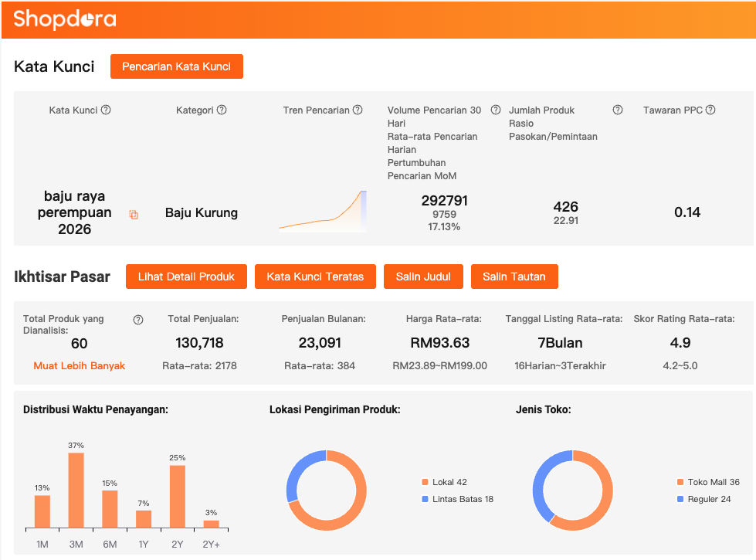
Task: Click the help icon next to Kategori
Action: [x=222, y=110]
